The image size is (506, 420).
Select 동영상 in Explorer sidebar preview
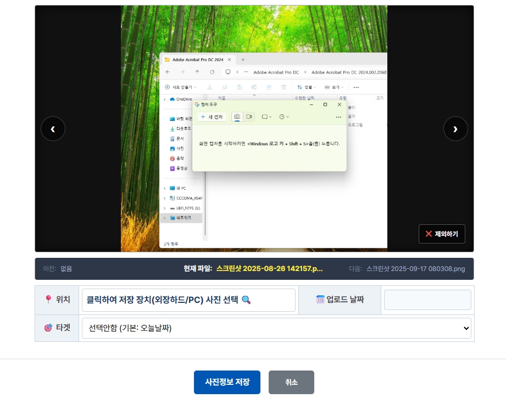[x=179, y=168]
